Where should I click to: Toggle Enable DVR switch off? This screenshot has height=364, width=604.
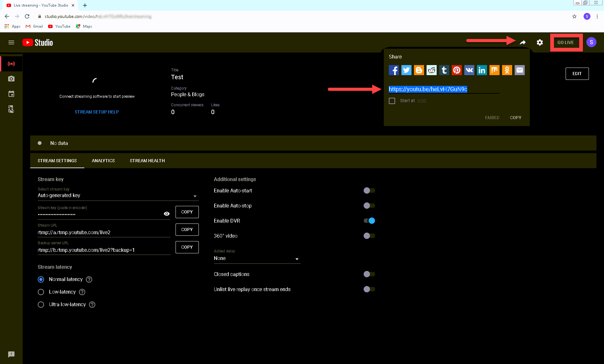pos(369,221)
